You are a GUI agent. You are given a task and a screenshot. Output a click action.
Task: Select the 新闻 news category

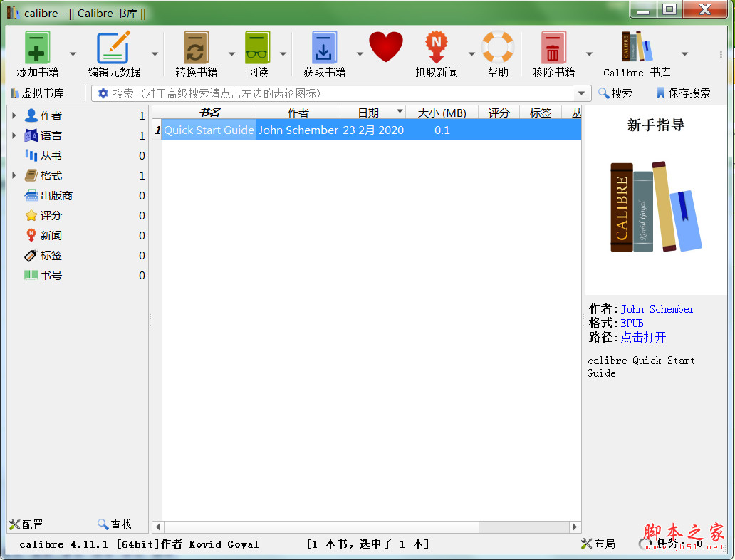pyautogui.click(x=51, y=235)
